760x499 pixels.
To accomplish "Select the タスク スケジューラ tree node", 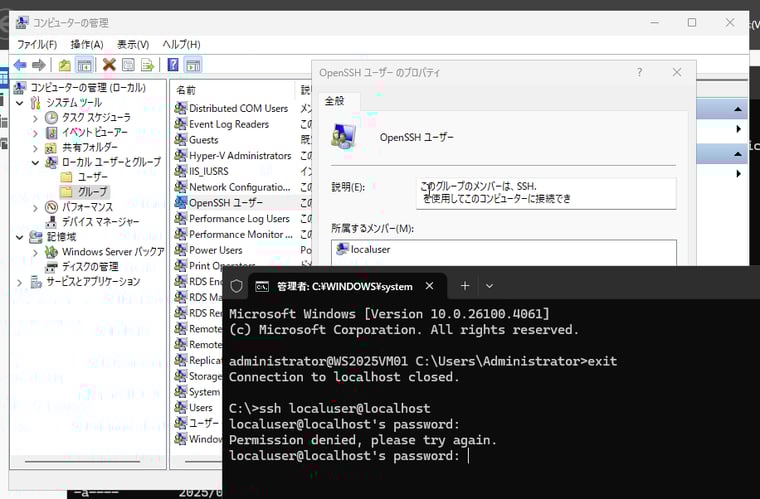I will (x=96, y=117).
